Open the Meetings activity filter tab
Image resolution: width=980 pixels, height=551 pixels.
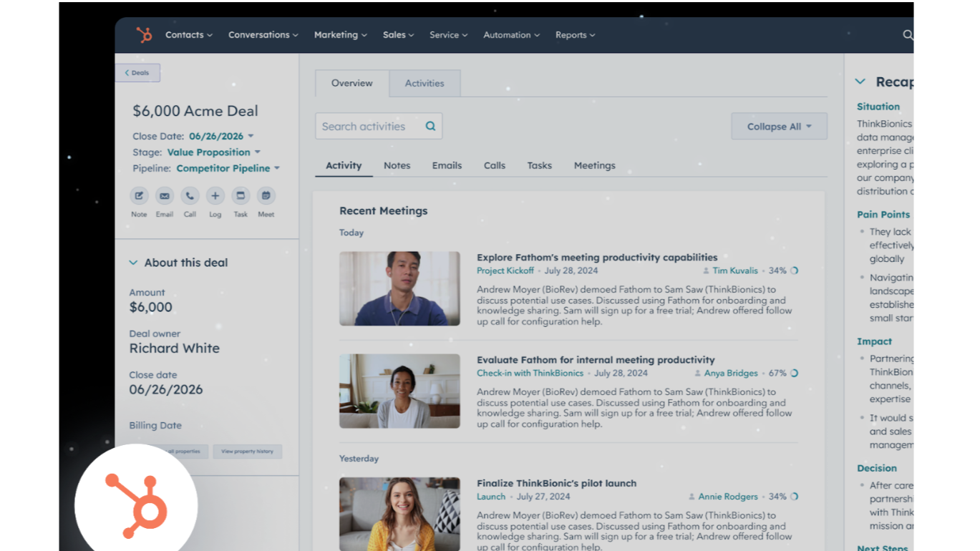tap(594, 165)
